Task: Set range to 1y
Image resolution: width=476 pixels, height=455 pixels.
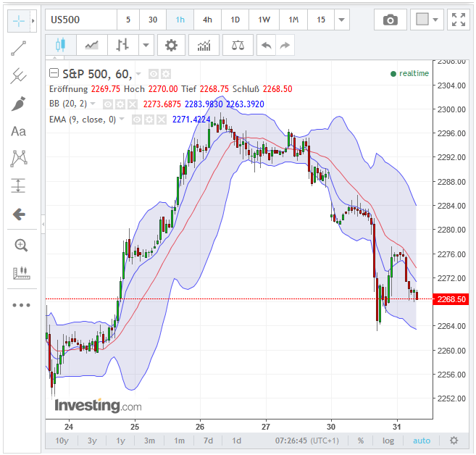Action: (120, 441)
